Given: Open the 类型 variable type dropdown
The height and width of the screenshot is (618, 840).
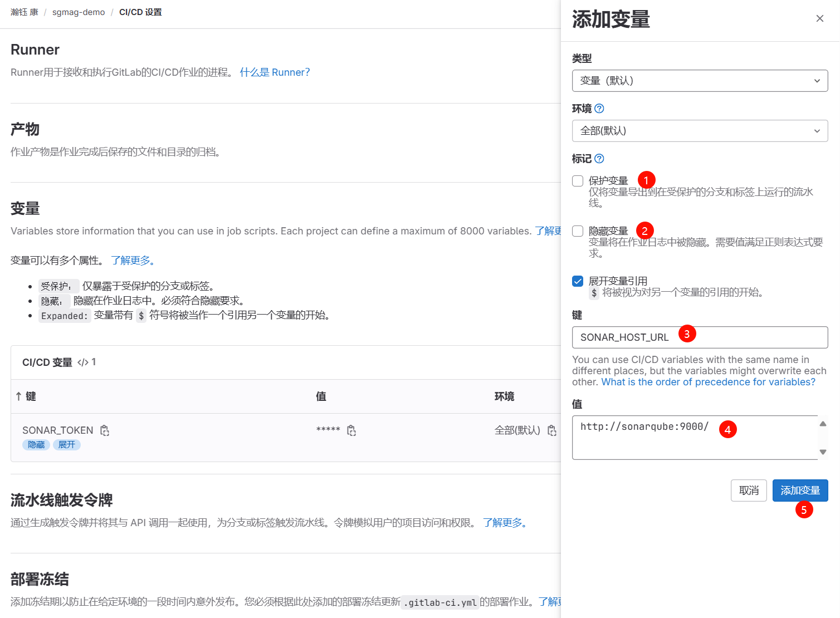Looking at the screenshot, I should point(700,81).
